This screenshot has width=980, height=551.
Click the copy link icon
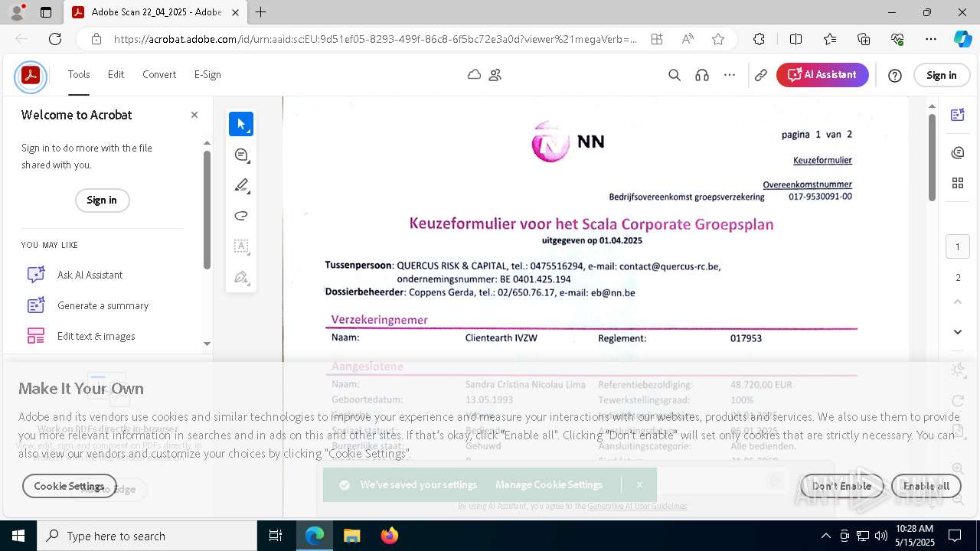pyautogui.click(x=761, y=75)
